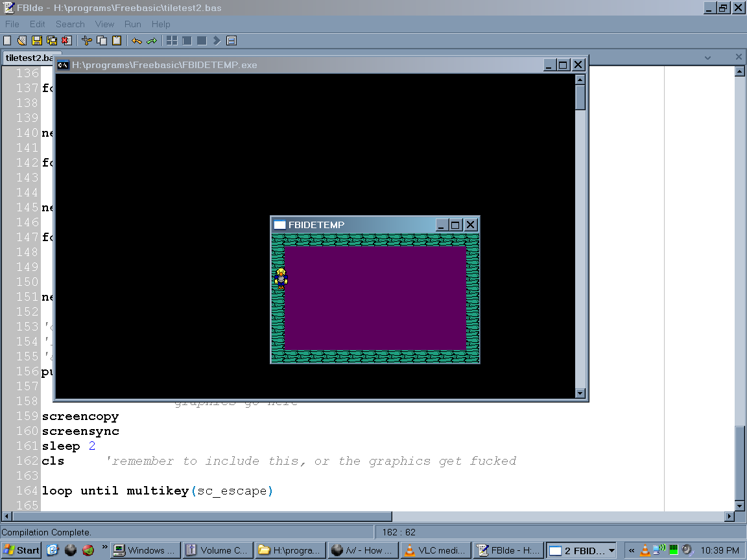Click the Output window toggle icon

click(x=231, y=41)
